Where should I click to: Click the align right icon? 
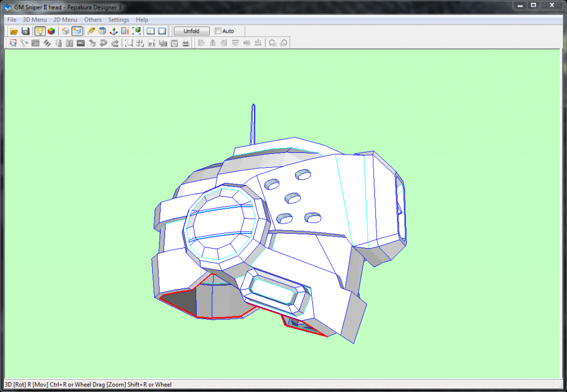click(224, 43)
